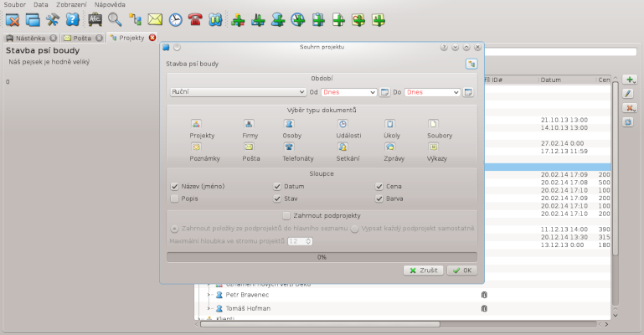Open the calendar picker next to Od date
Viewport: 644px width, 335px height.
click(384, 92)
